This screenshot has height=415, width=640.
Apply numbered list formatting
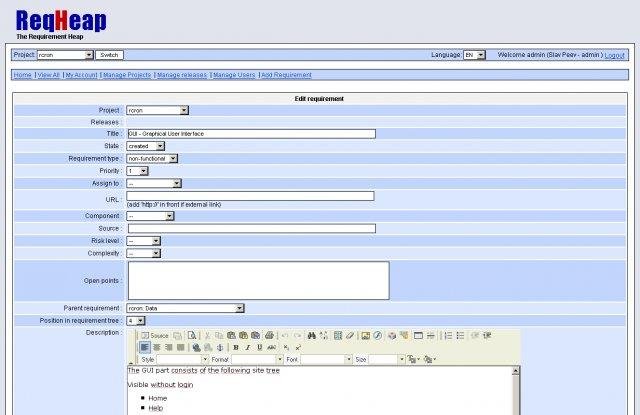448,335
